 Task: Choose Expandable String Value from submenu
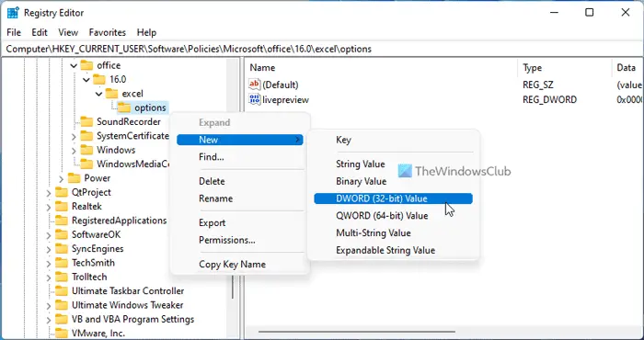(393, 250)
